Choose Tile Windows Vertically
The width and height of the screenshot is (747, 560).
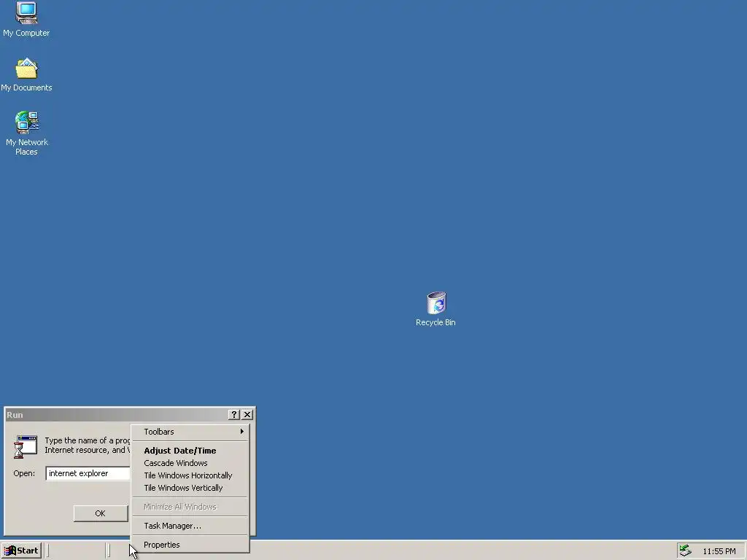click(190, 488)
